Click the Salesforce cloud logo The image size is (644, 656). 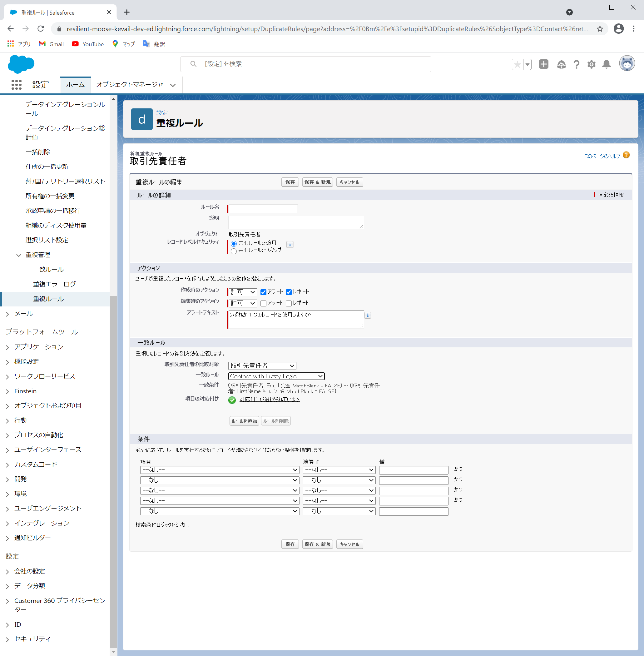(x=21, y=64)
